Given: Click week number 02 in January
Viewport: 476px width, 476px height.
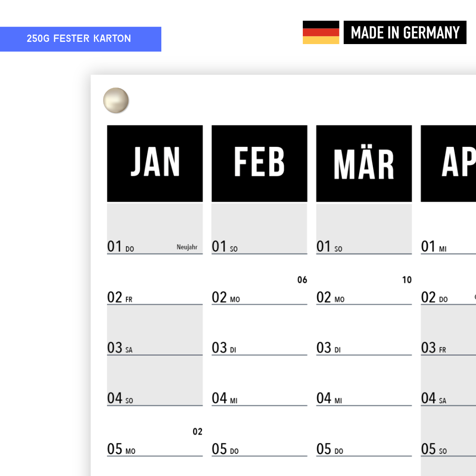Looking at the screenshot, I should pyautogui.click(x=197, y=431).
